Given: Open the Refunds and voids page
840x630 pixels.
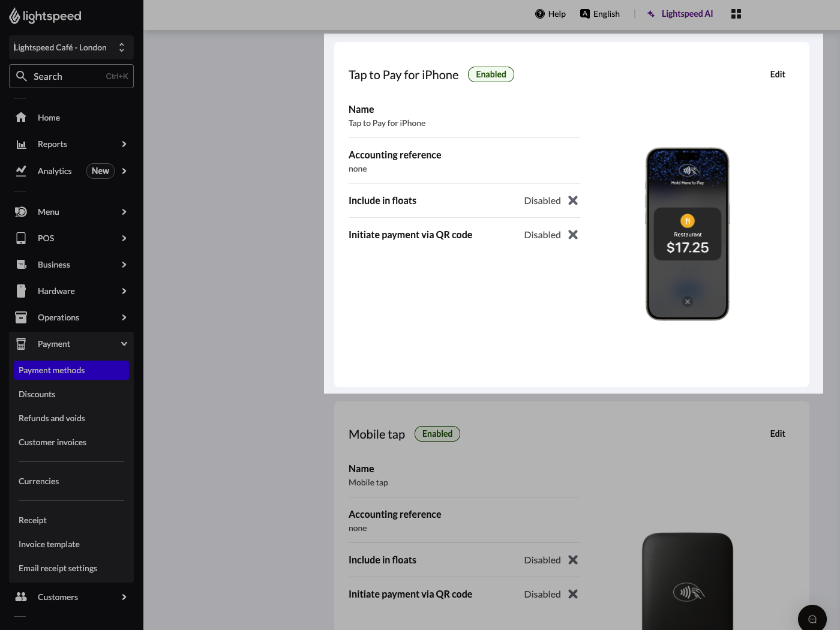Looking at the screenshot, I should click(52, 418).
